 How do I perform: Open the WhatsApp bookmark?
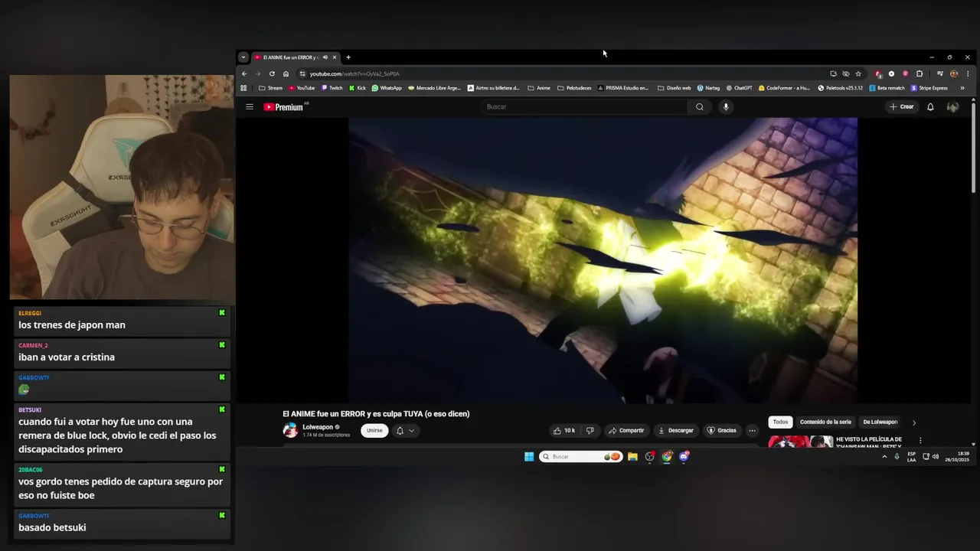(387, 88)
